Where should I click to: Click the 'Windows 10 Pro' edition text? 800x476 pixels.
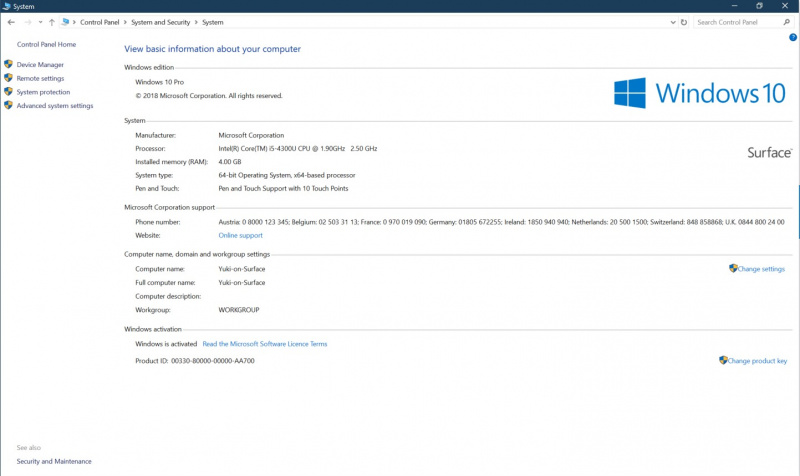[160, 82]
